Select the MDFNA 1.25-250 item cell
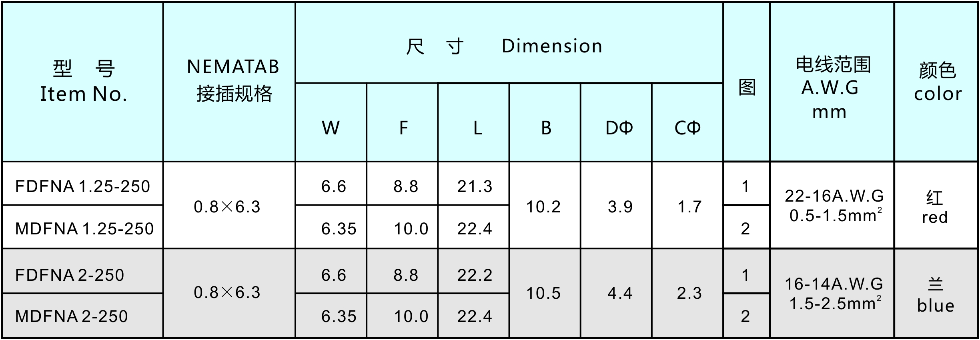980x340 pixels. tap(84, 229)
